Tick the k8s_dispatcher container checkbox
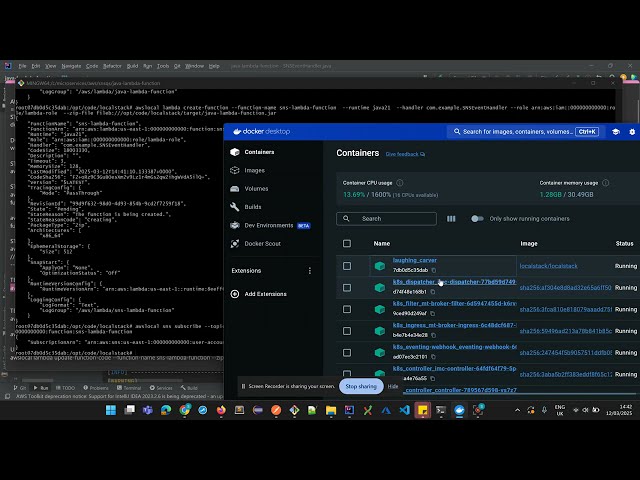This screenshot has height=480, width=640. (347, 288)
